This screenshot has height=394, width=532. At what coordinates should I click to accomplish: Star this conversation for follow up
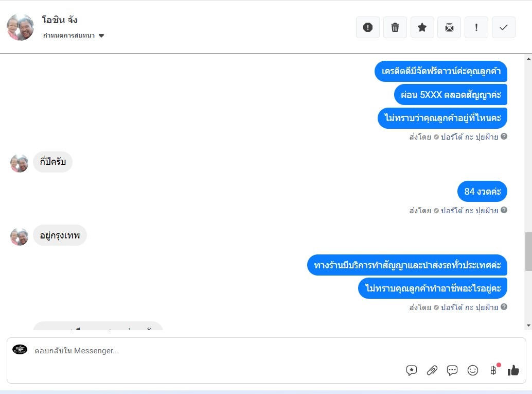point(422,27)
